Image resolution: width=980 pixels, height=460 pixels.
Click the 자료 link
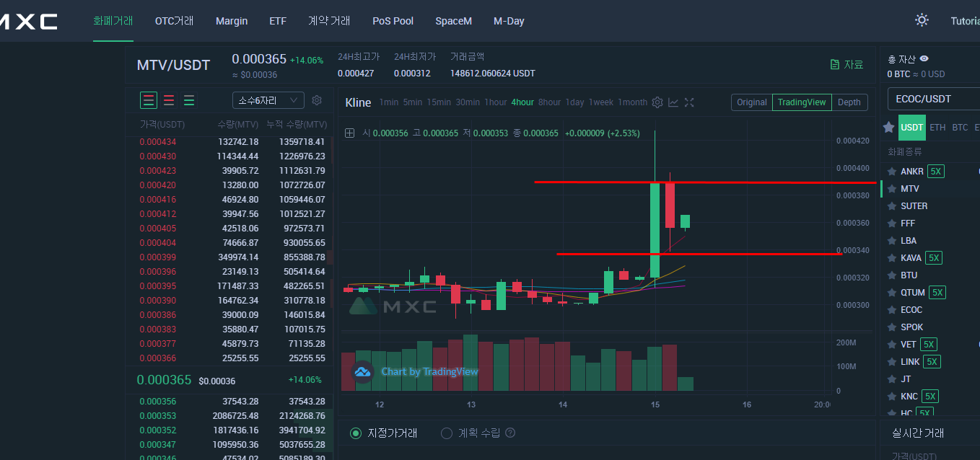point(854,64)
